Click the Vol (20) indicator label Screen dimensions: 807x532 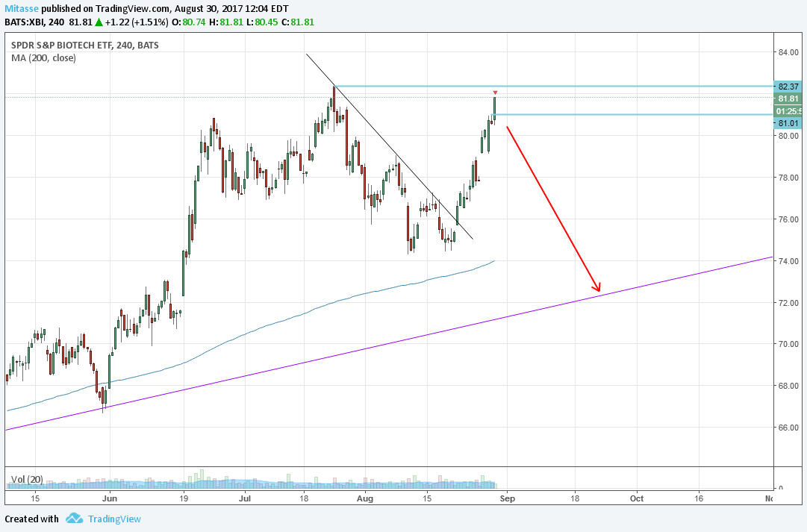(x=28, y=480)
